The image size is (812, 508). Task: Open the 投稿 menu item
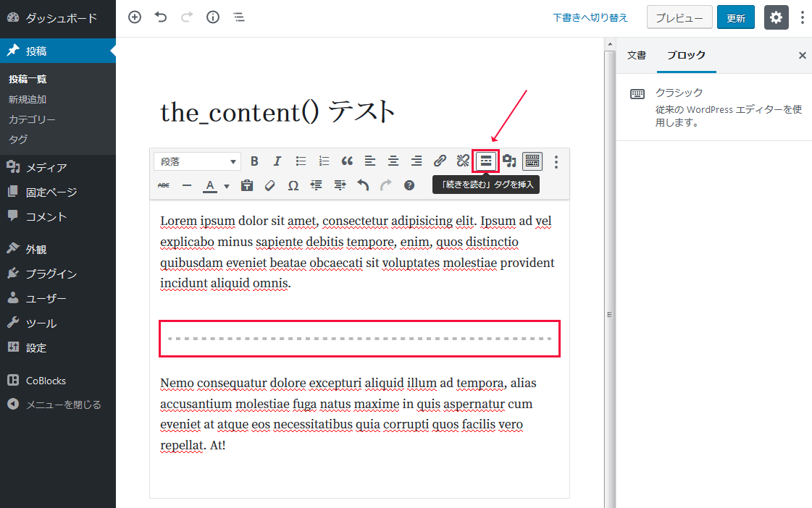[x=58, y=51]
